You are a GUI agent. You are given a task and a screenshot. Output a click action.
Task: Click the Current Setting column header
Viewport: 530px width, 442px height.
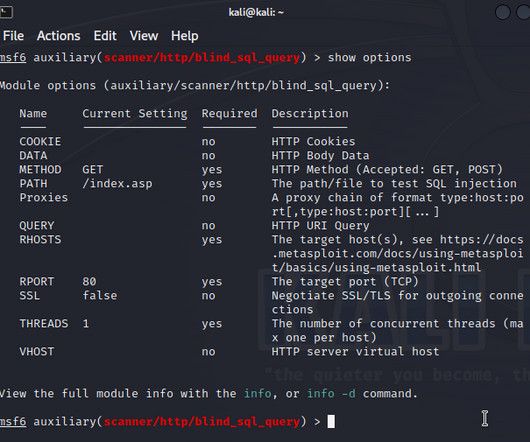pos(135,114)
